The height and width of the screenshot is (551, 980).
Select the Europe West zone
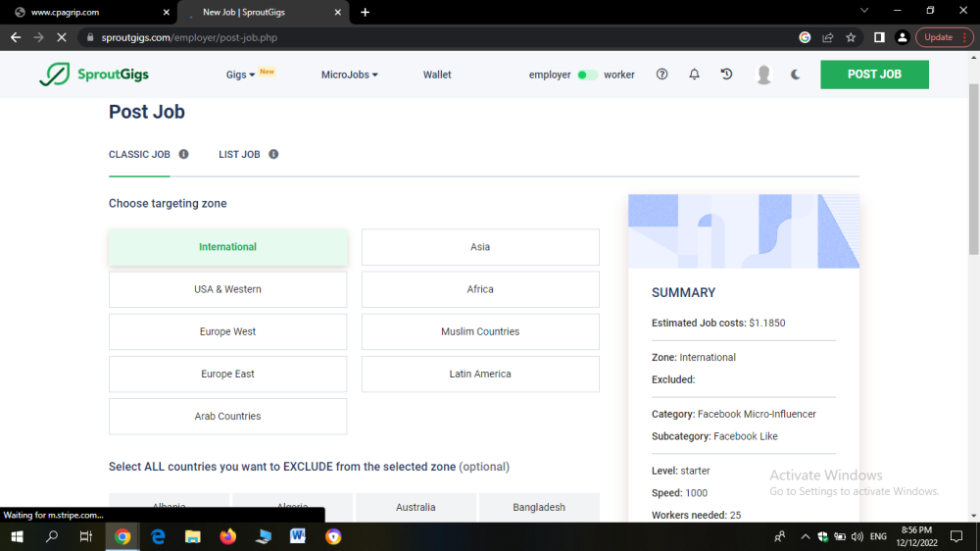227,331
